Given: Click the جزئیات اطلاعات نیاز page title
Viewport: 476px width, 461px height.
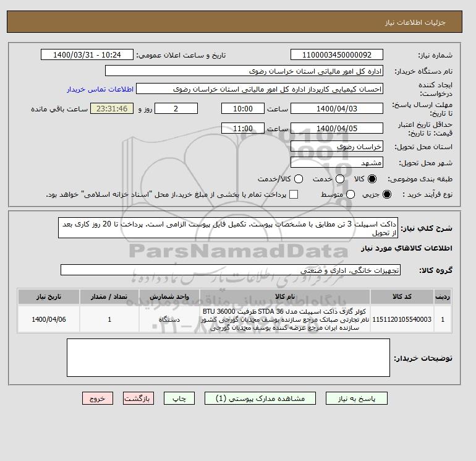Looking at the screenshot, I should 415,22.
